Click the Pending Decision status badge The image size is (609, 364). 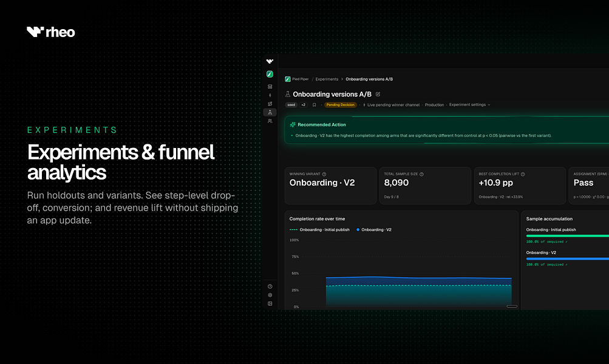(340, 105)
